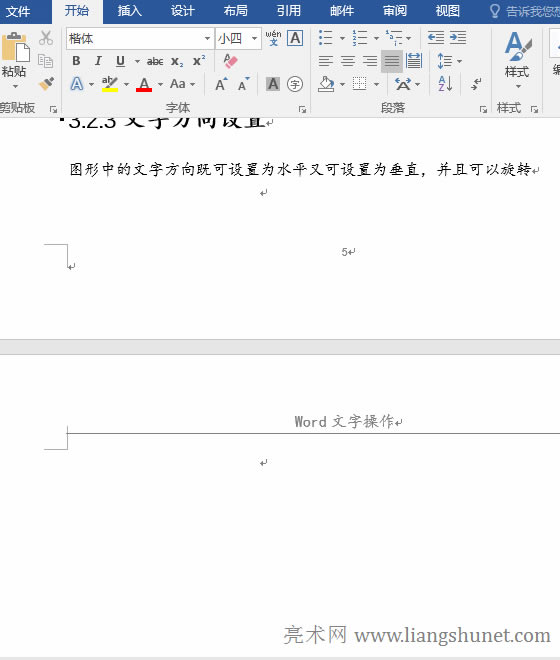Click the Bullets list icon

(325, 38)
